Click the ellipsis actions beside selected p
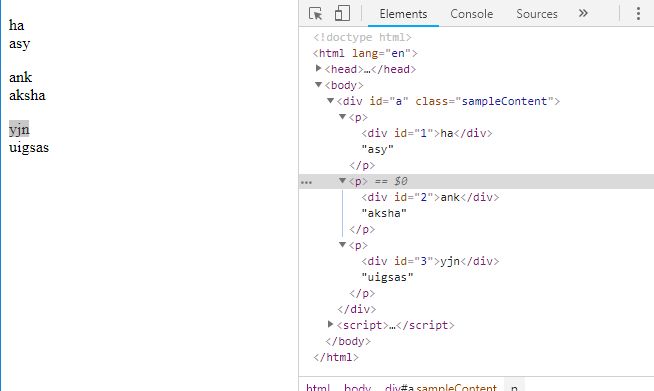 click(x=306, y=182)
